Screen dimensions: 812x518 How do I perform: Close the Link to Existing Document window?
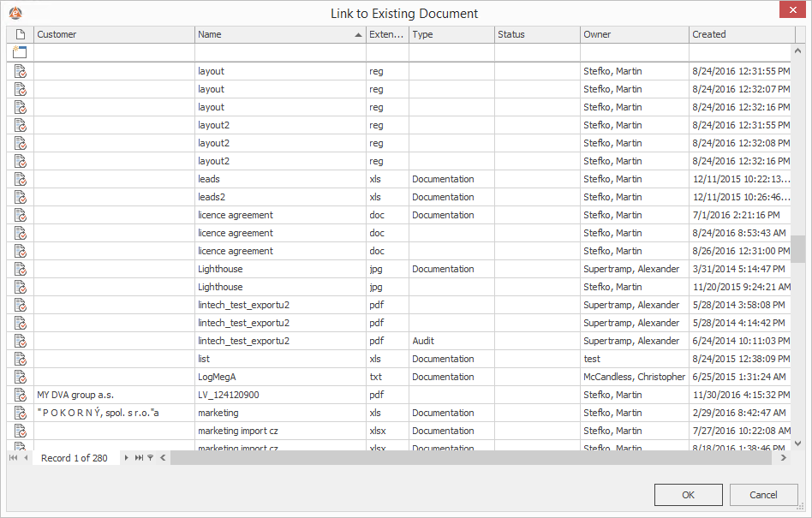coord(793,9)
